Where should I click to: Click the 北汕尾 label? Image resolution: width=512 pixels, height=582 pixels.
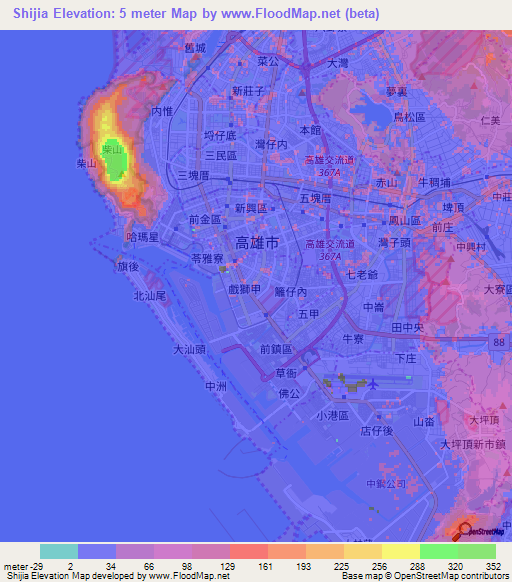(150, 296)
